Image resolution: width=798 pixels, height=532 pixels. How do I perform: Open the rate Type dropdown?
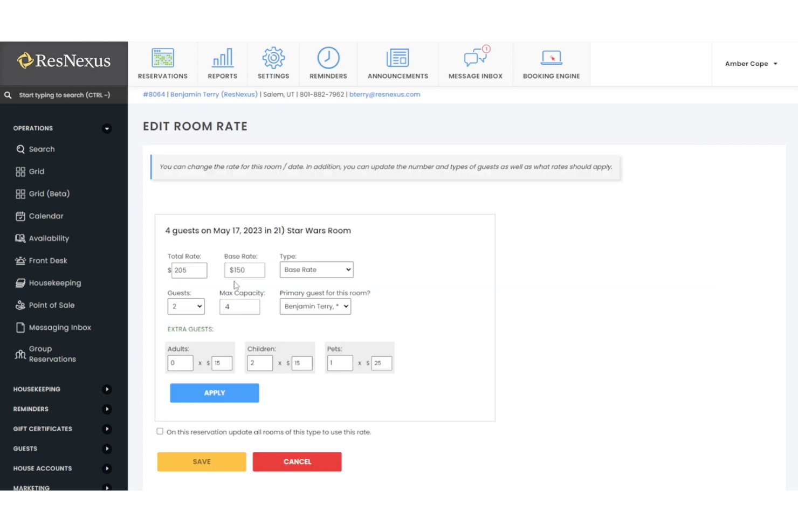click(316, 270)
